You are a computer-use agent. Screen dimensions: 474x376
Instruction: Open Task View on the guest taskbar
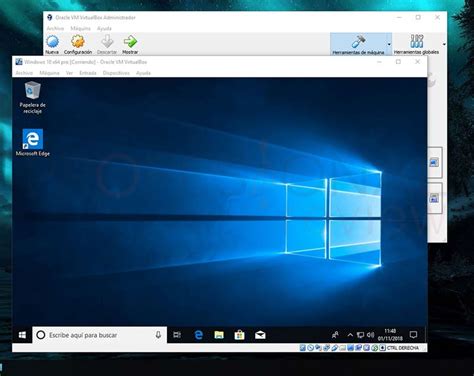pos(177,335)
